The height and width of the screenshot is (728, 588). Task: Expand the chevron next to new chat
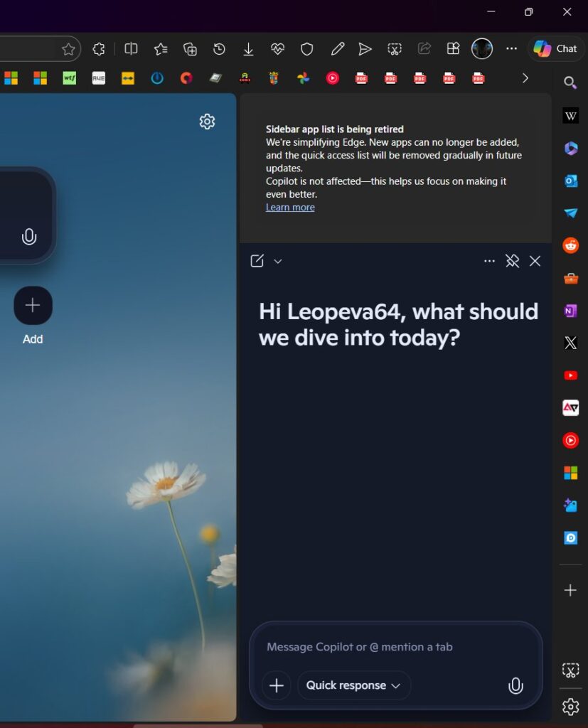(x=277, y=261)
